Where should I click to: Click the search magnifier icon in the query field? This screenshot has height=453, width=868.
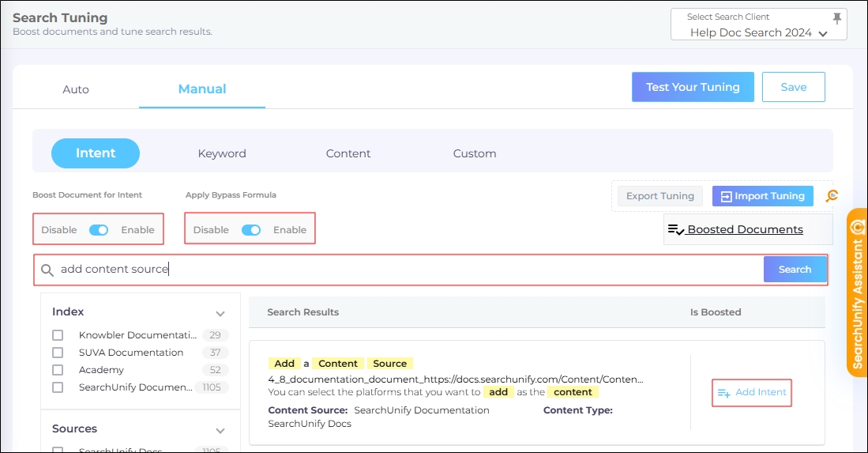(47, 270)
